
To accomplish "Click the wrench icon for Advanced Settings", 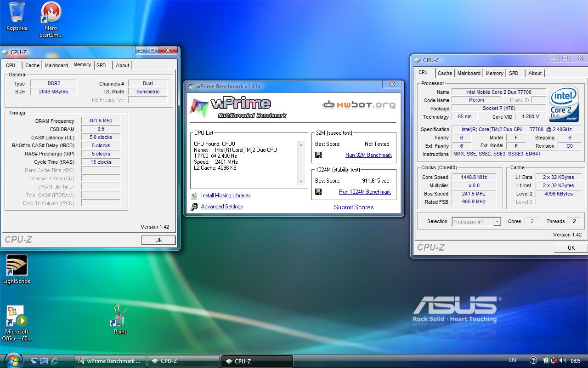I will 194,207.
